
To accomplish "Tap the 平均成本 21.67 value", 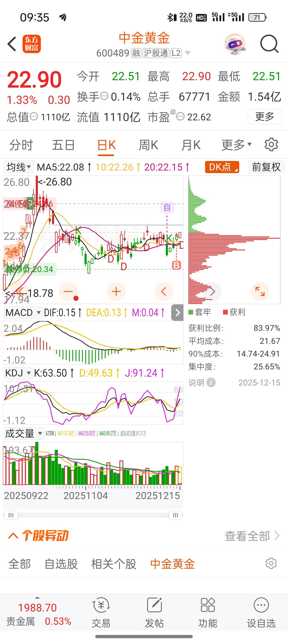I will [x=270, y=341].
